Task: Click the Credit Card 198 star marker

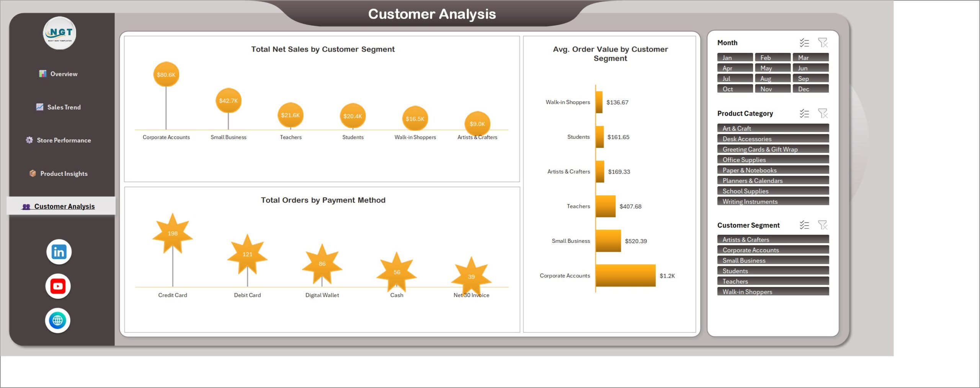Action: point(173,233)
